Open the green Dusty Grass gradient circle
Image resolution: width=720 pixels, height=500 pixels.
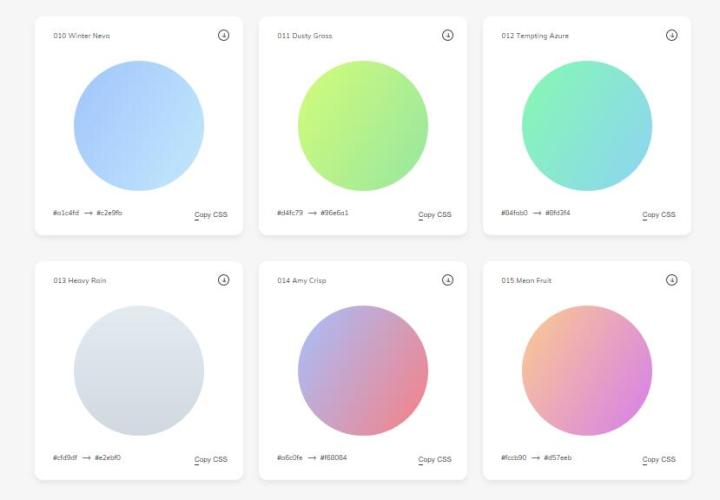coord(363,126)
